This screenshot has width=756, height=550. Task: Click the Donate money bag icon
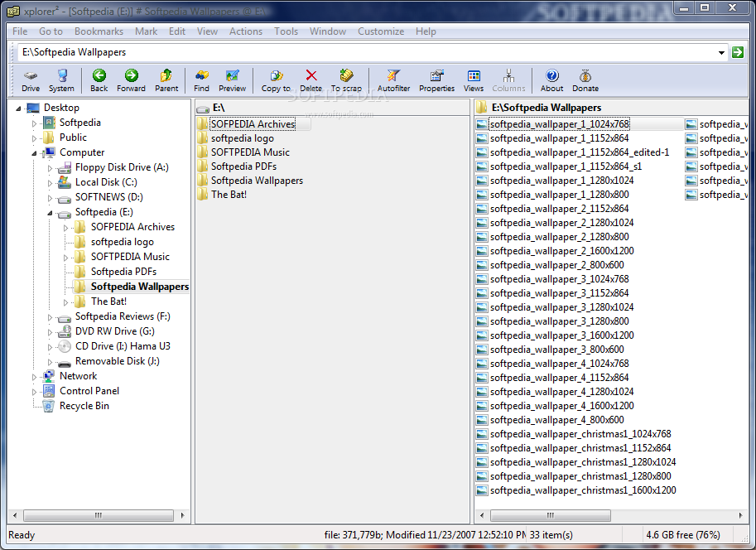[585, 80]
